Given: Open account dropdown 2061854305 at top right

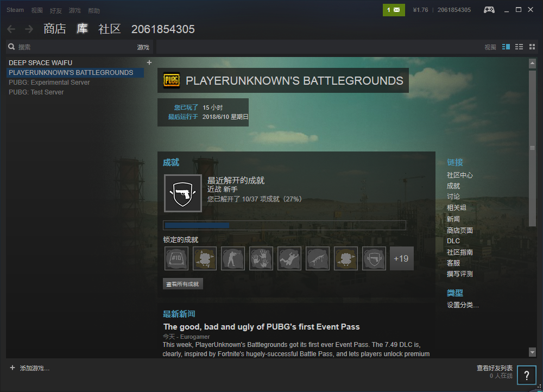Looking at the screenshot, I should 454,10.
